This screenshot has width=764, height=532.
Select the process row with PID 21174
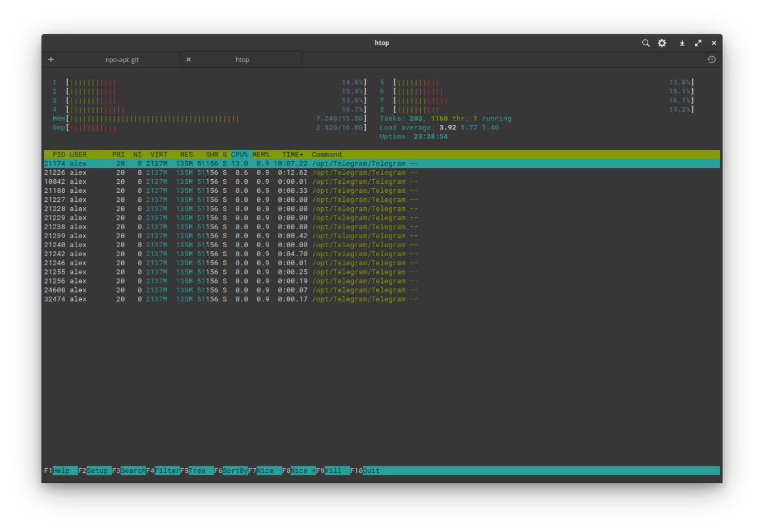point(382,164)
